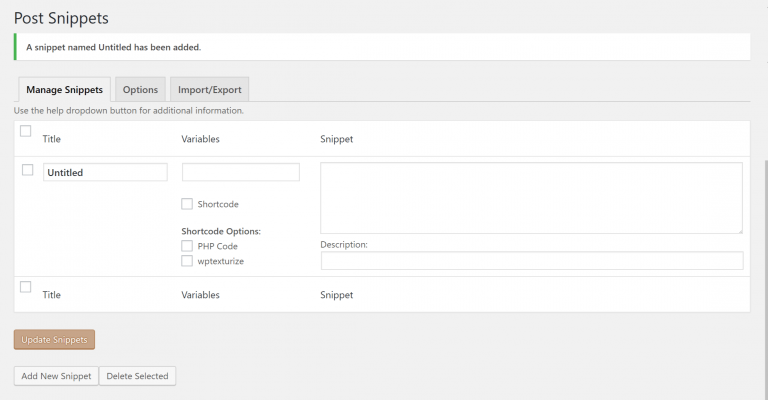Screen dimensions: 768x400
Task: Tick the select-all checkbox in table header
Action: pos(26,131)
